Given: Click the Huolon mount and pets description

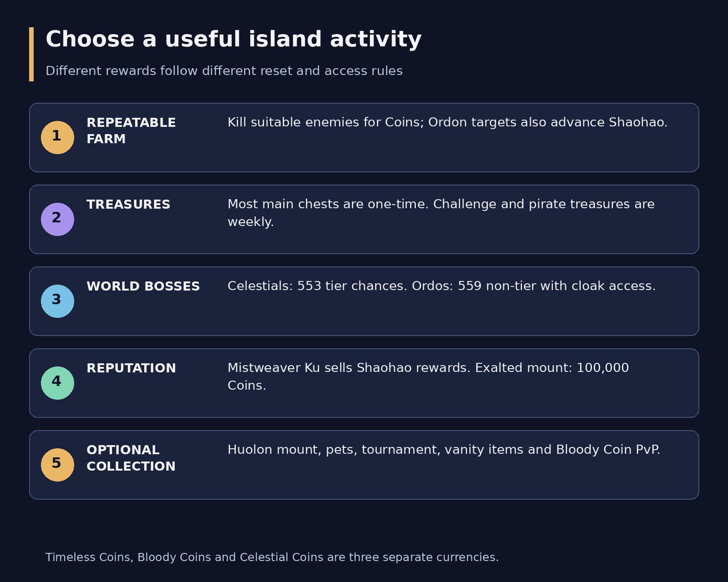Looking at the screenshot, I should click(444, 450).
